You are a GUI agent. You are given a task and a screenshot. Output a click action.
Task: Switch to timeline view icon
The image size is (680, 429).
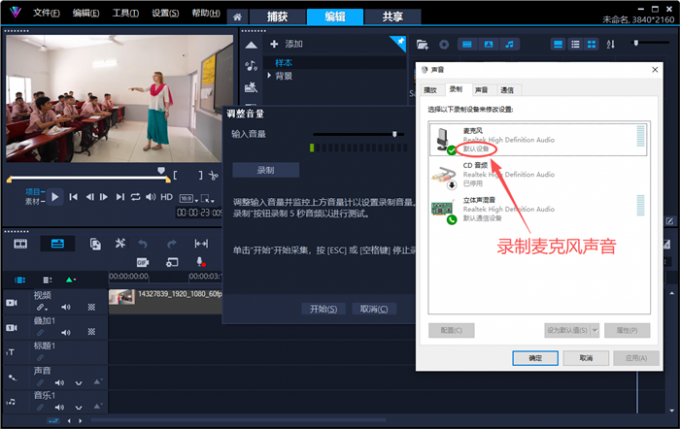57,244
